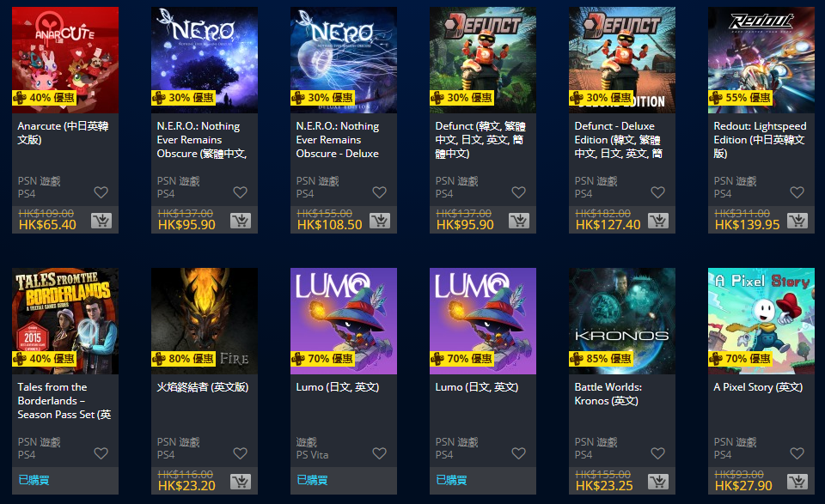Image resolution: width=825 pixels, height=504 pixels.
Task: Add Battle Worlds: Kronos to cart
Action: pos(657,482)
